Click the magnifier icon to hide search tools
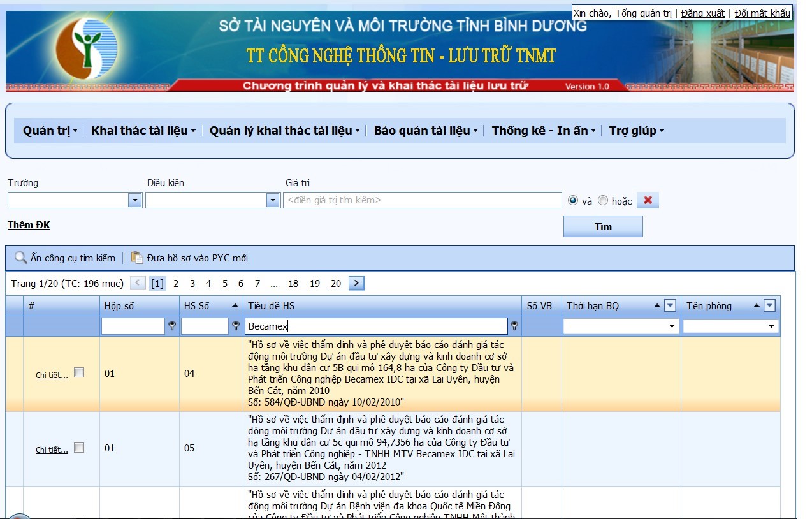 21,258
